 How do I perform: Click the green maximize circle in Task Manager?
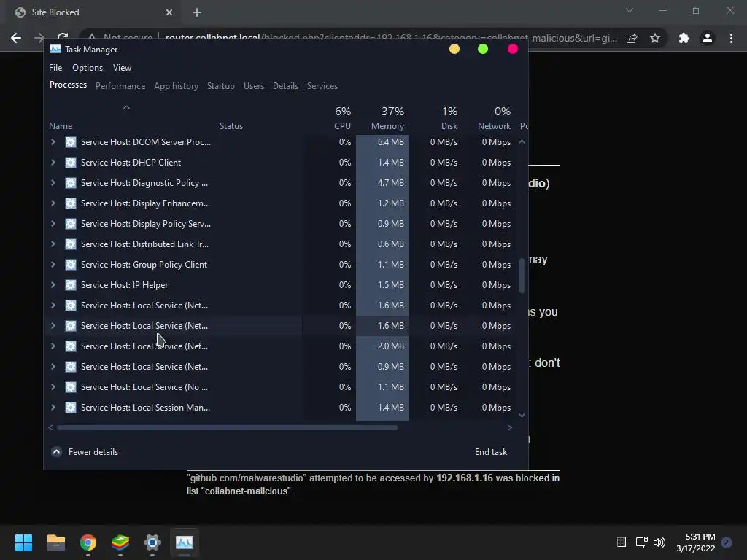click(483, 49)
